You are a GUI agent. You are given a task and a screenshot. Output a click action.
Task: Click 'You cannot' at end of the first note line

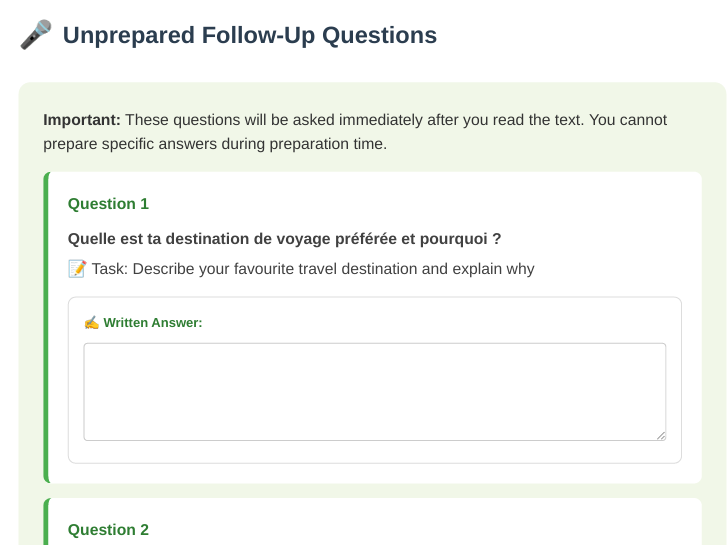coord(628,120)
